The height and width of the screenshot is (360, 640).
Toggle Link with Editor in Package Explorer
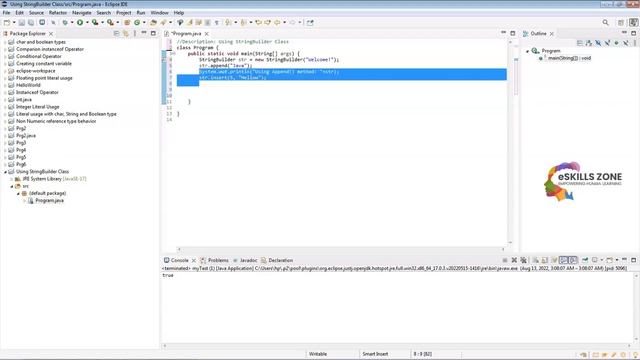[126, 33]
